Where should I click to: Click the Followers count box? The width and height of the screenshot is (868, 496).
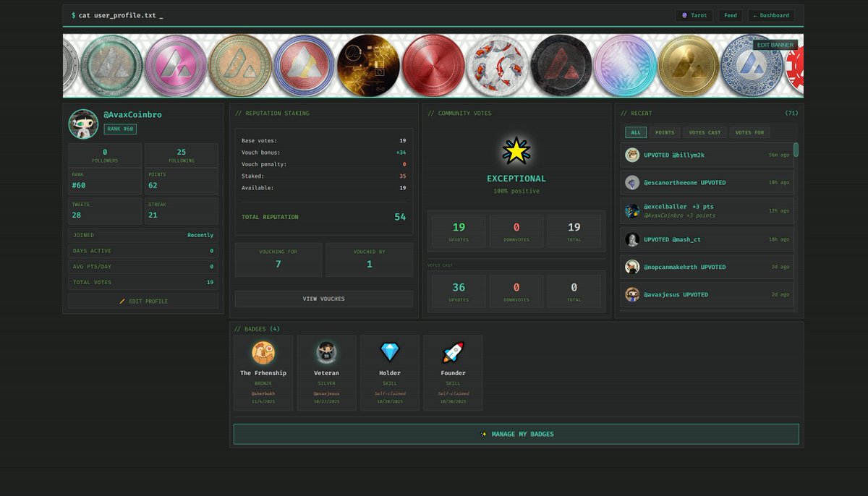coord(105,155)
